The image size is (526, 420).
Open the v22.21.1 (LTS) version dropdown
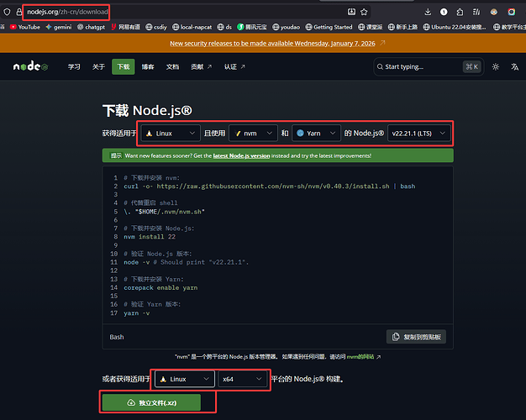418,133
